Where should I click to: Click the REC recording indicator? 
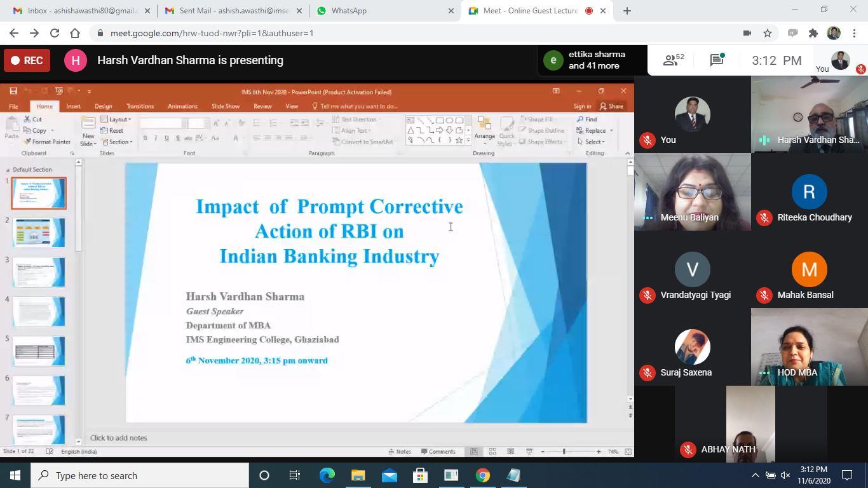(26, 60)
